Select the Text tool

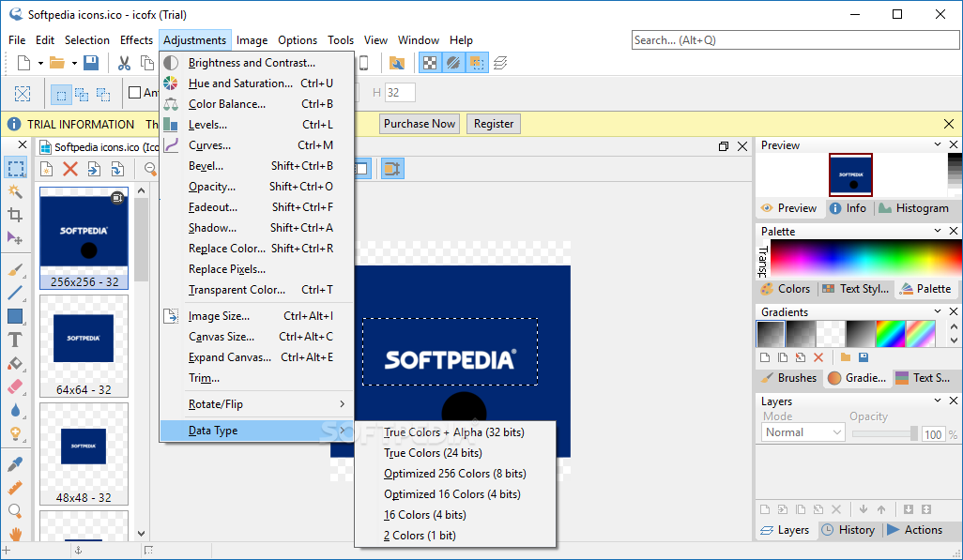pos(15,340)
